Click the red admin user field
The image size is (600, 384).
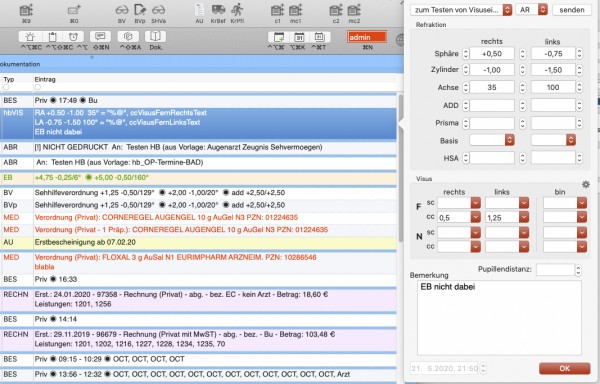coord(367,37)
